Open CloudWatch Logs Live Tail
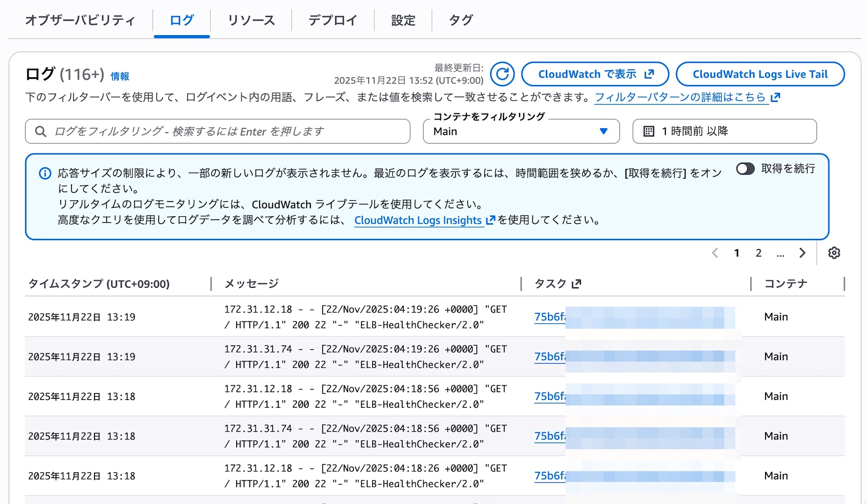The width and height of the screenshot is (867, 504). [x=761, y=74]
